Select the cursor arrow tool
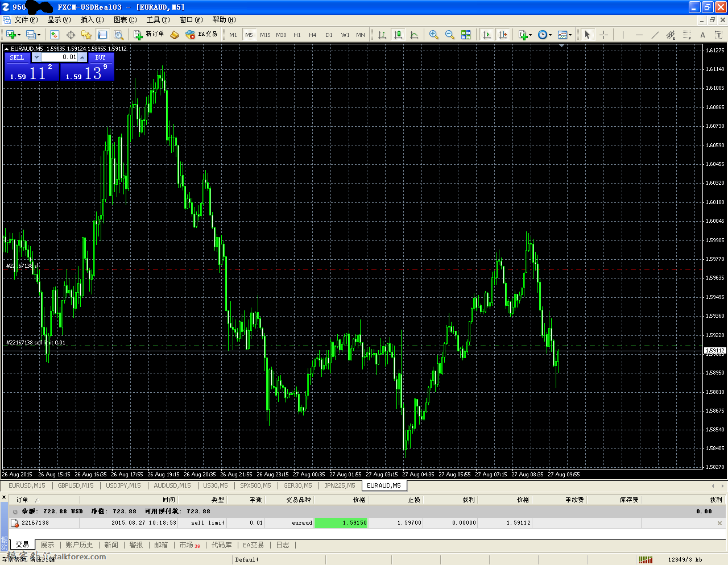Image resolution: width=728 pixels, height=565 pixels. (x=588, y=35)
